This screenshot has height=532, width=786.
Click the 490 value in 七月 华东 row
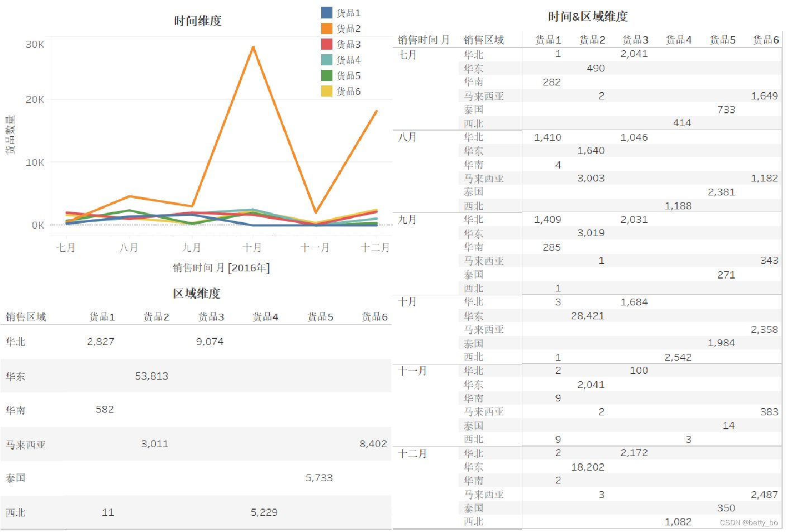pos(596,68)
